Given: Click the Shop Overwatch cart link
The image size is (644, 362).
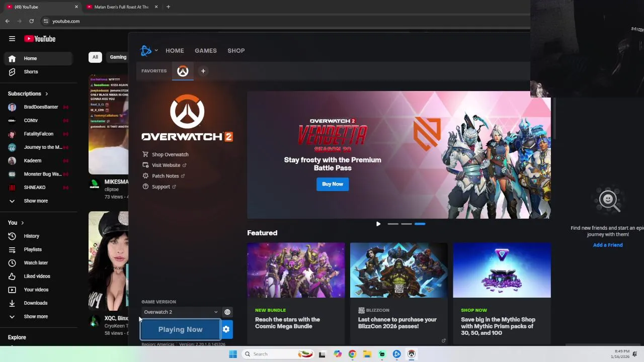Looking at the screenshot, I should pyautogui.click(x=166, y=154).
